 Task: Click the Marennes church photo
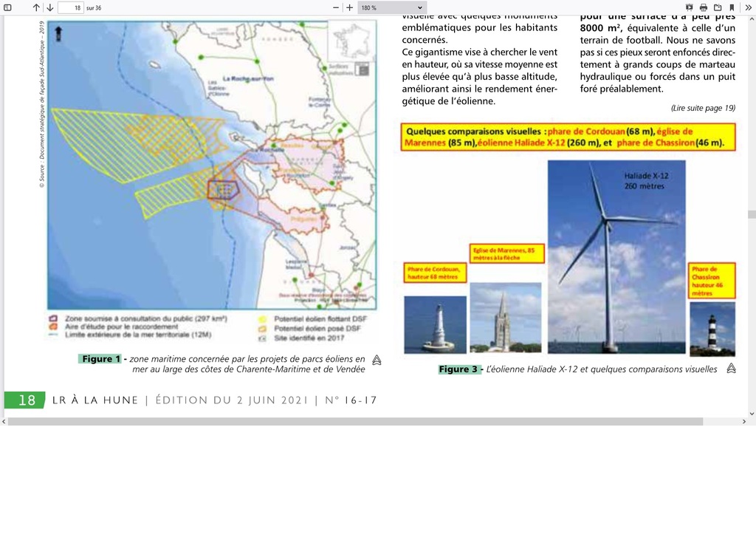(x=506, y=318)
